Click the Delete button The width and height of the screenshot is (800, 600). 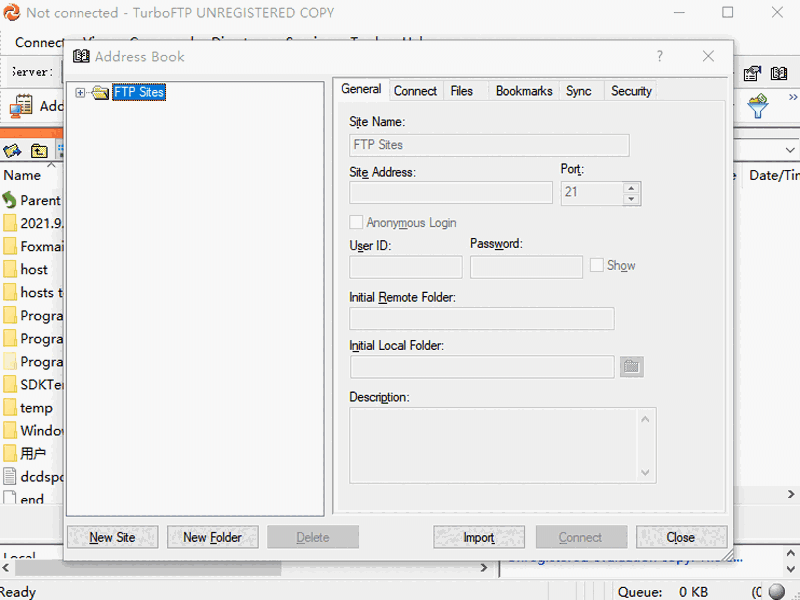[313, 537]
